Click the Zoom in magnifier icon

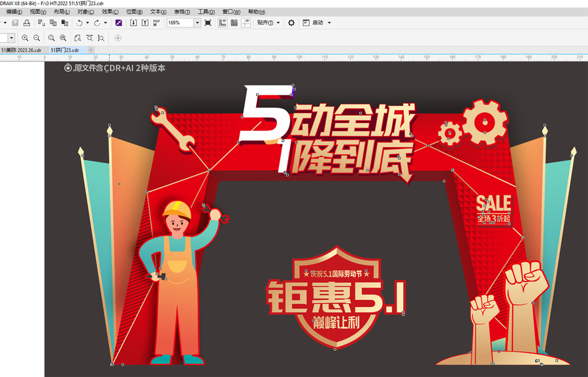pyautogui.click(x=25, y=38)
